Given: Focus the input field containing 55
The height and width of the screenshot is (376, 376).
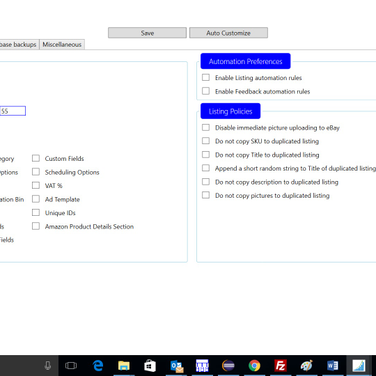Looking at the screenshot, I should [x=13, y=111].
